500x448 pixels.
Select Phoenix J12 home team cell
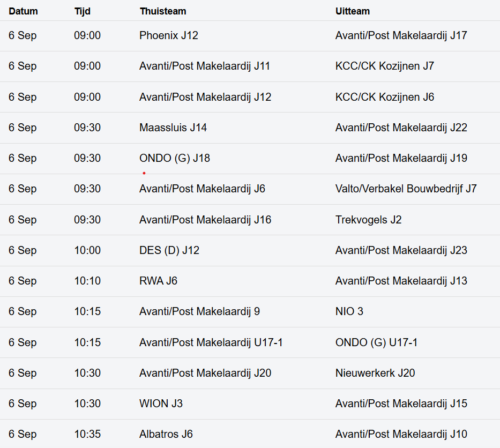click(169, 35)
